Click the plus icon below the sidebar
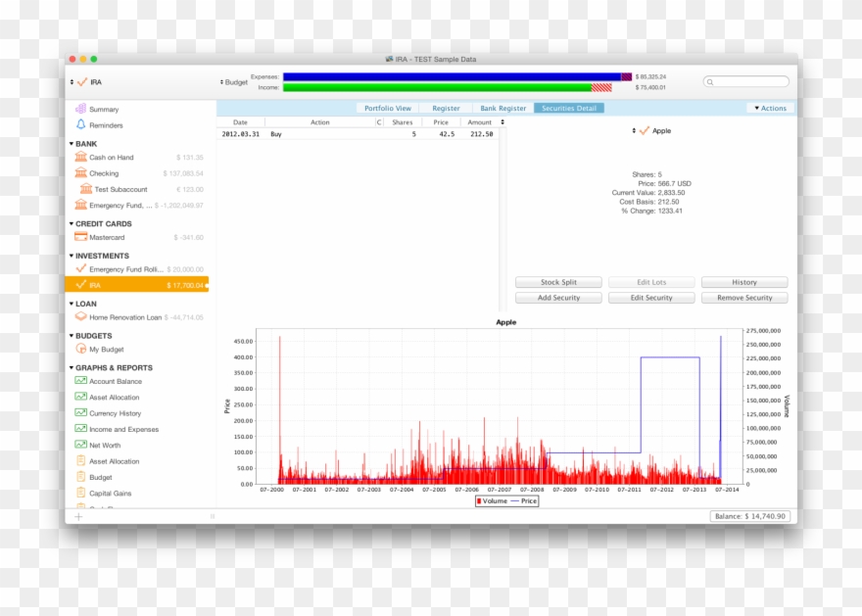 [78, 516]
